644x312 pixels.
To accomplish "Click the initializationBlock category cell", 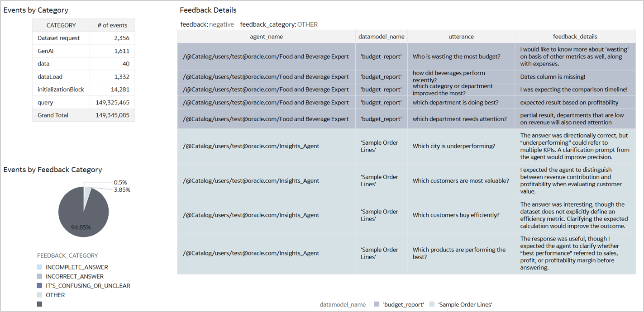I will [61, 90].
